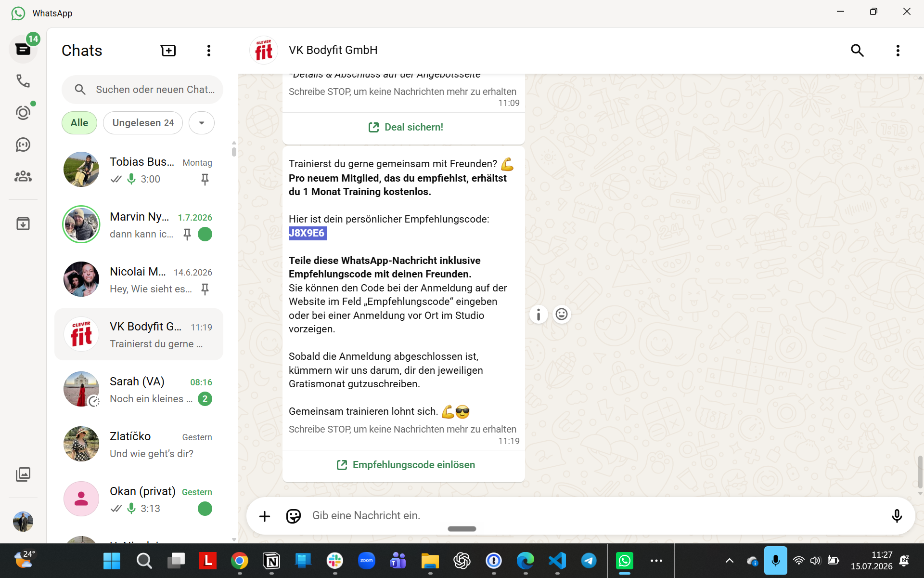Open emoji and sticker picker
The image size is (924, 578).
293,516
